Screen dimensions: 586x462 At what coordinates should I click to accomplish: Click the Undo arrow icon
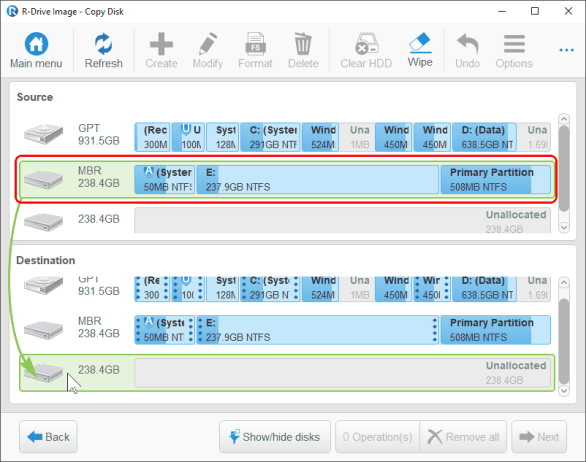click(x=468, y=44)
